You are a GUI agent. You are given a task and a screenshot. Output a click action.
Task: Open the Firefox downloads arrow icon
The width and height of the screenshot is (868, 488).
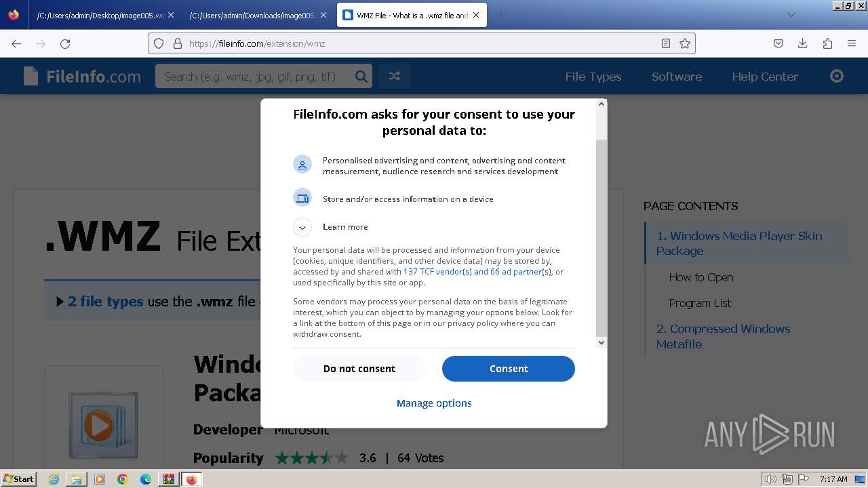coord(803,43)
